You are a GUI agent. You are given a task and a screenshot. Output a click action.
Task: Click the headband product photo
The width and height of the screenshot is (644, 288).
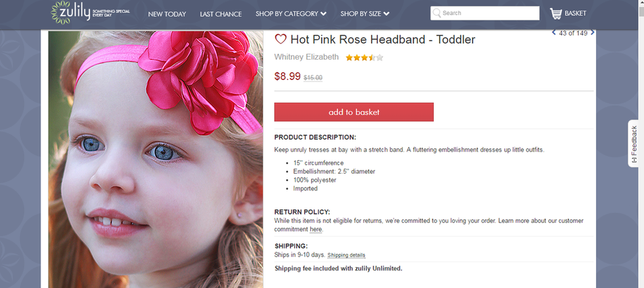(156, 157)
